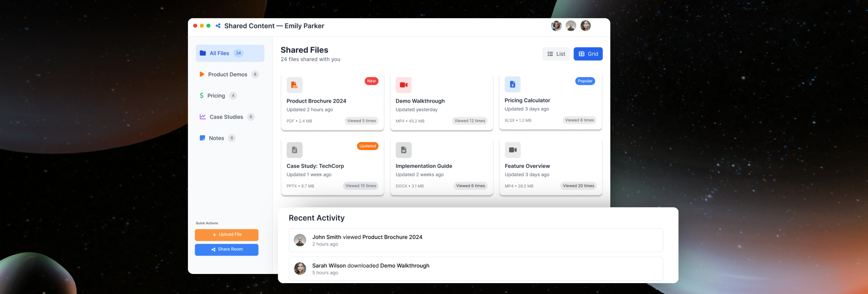The height and width of the screenshot is (294, 868).
Task: Click the 24 files shared with you subtitle
Action: 310,59
